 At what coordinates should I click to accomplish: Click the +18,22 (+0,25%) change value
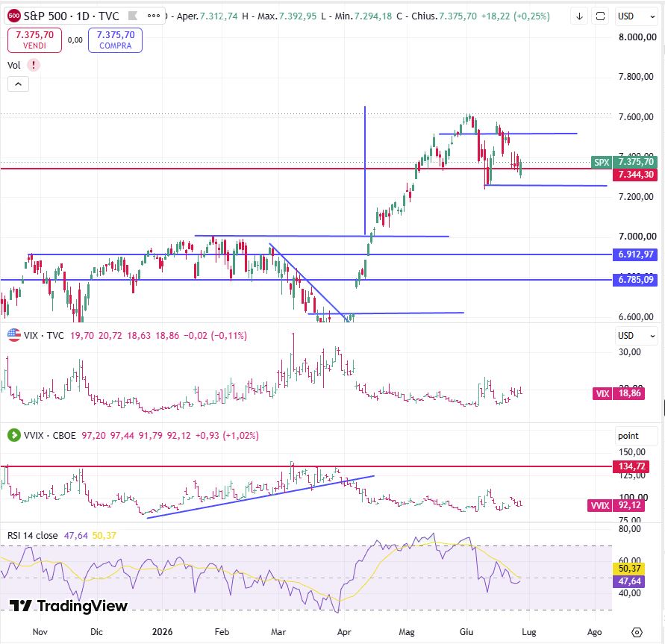coord(515,16)
